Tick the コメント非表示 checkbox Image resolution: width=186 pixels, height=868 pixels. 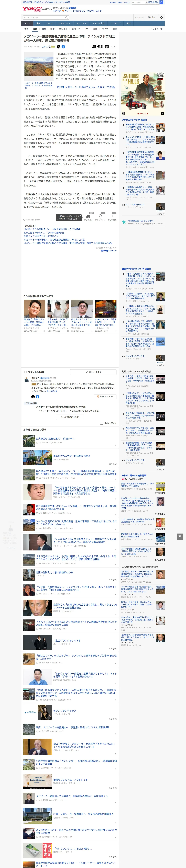[x=102, y=423]
